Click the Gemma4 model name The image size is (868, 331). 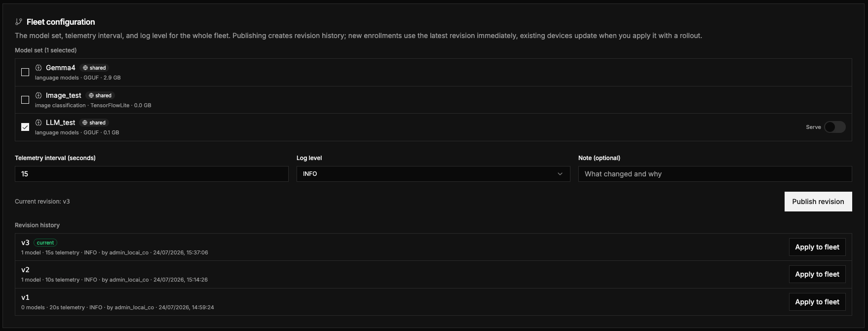61,68
